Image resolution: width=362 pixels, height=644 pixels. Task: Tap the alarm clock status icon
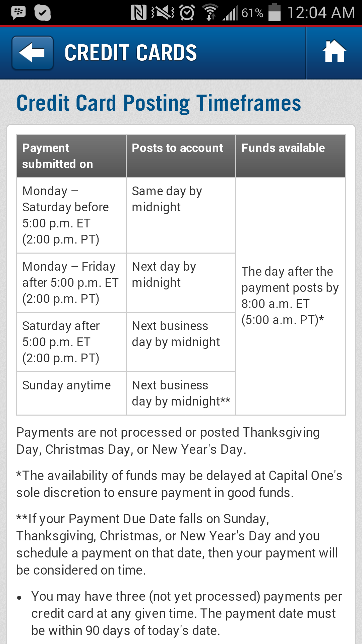point(187,13)
